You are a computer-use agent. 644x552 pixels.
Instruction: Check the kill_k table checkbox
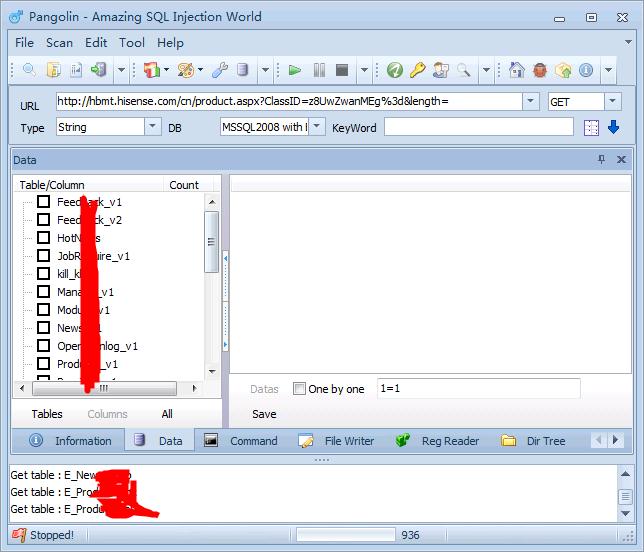(44, 274)
